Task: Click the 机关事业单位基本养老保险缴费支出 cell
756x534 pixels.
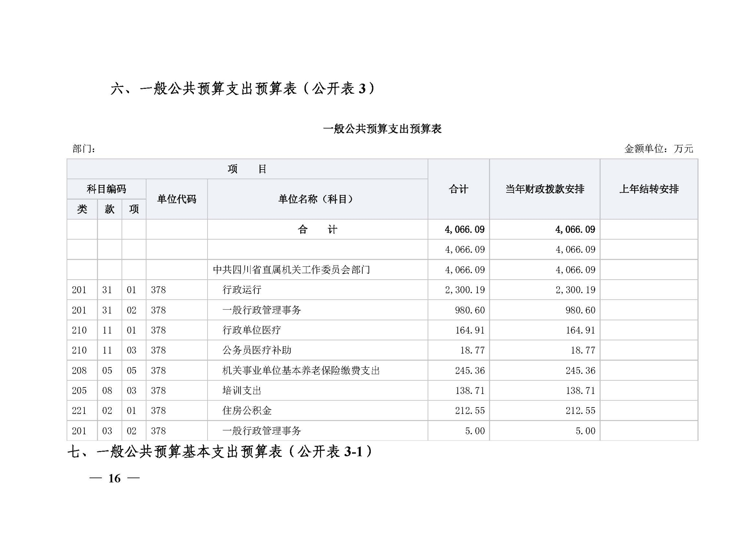Action: coord(301,370)
